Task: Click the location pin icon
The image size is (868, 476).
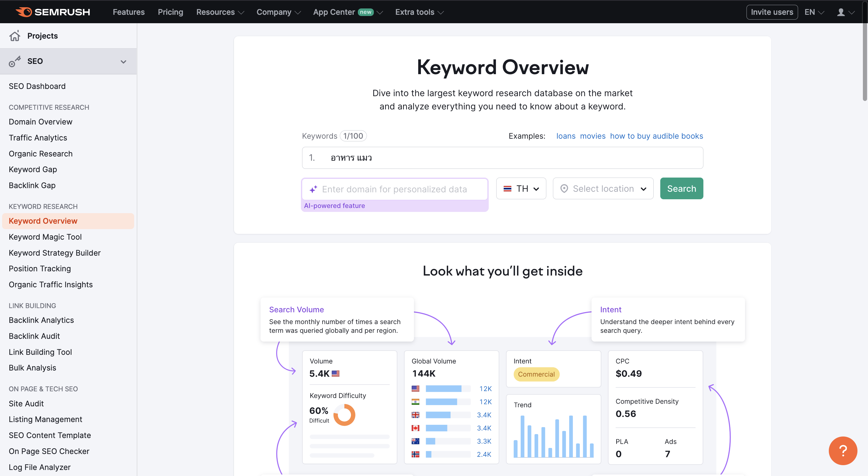Action: [x=564, y=189]
